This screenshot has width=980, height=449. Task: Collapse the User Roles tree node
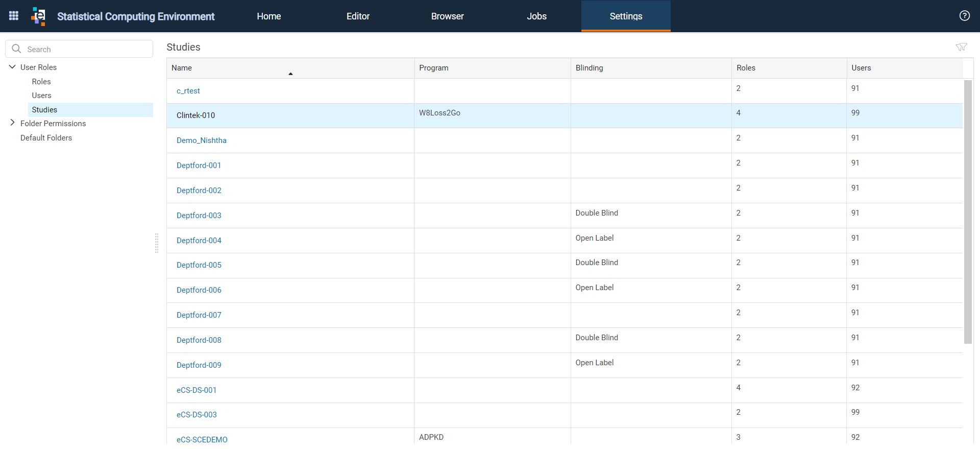(x=12, y=67)
